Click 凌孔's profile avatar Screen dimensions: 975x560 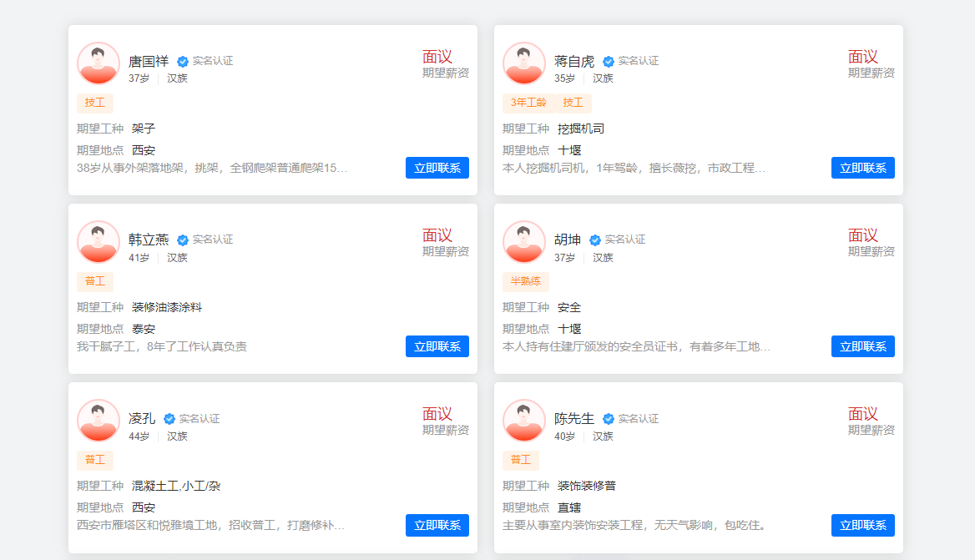(x=99, y=421)
